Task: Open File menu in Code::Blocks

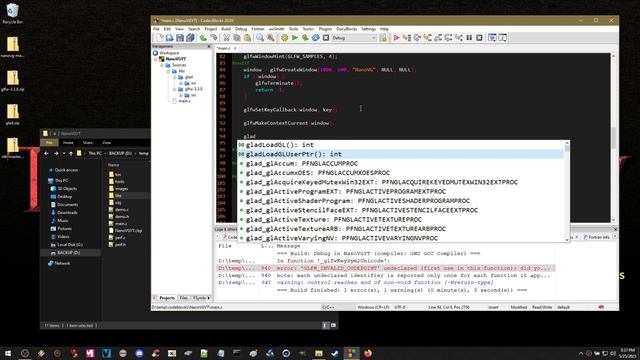Action: tap(156, 29)
